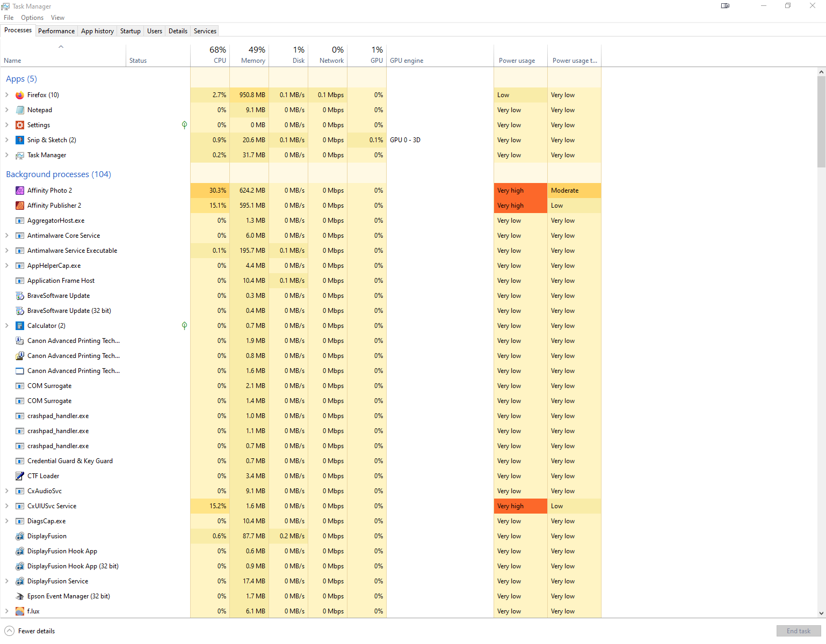Click the Settings gear icon
This screenshot has height=644, width=826.
(19, 125)
